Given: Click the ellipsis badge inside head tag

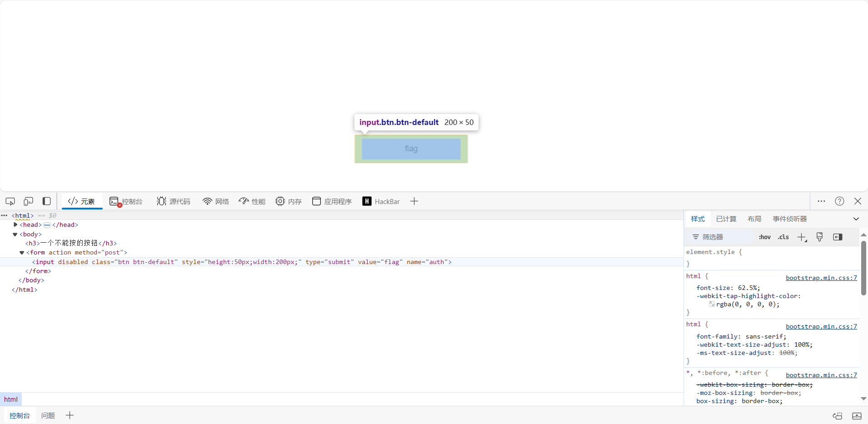Looking at the screenshot, I should [47, 225].
